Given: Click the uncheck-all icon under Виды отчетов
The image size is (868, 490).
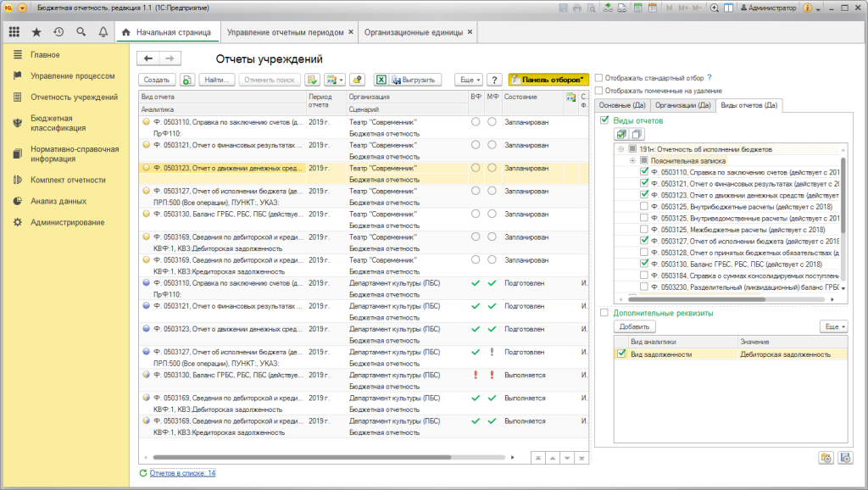Looking at the screenshot, I should 637,134.
